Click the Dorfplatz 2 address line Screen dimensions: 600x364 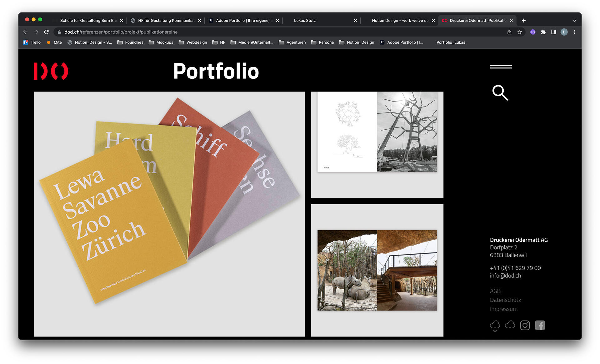[x=503, y=247]
